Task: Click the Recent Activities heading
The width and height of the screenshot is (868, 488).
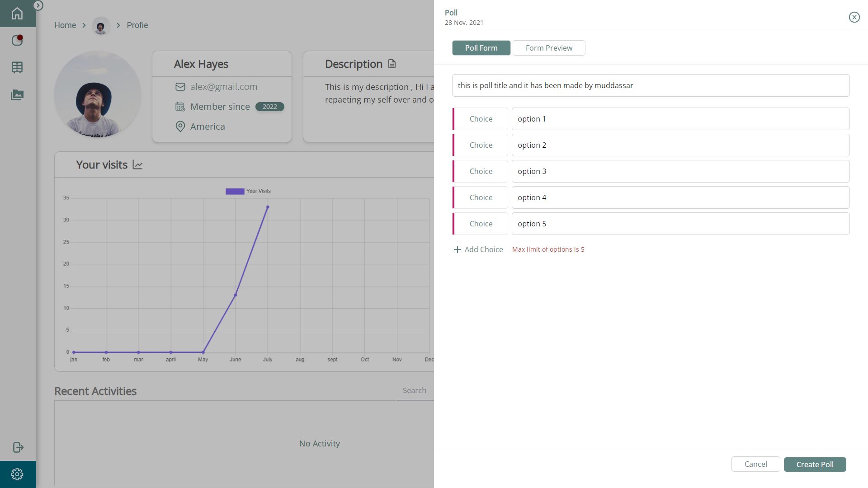Action: tap(95, 391)
